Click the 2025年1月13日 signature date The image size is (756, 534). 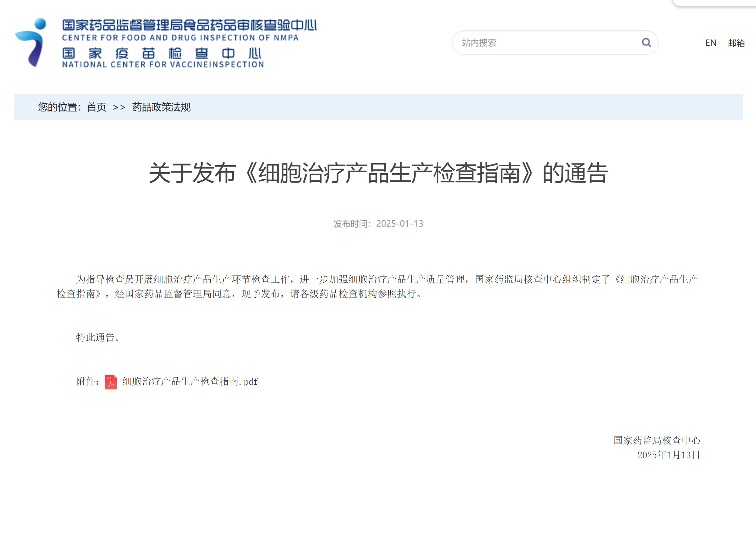668,455
